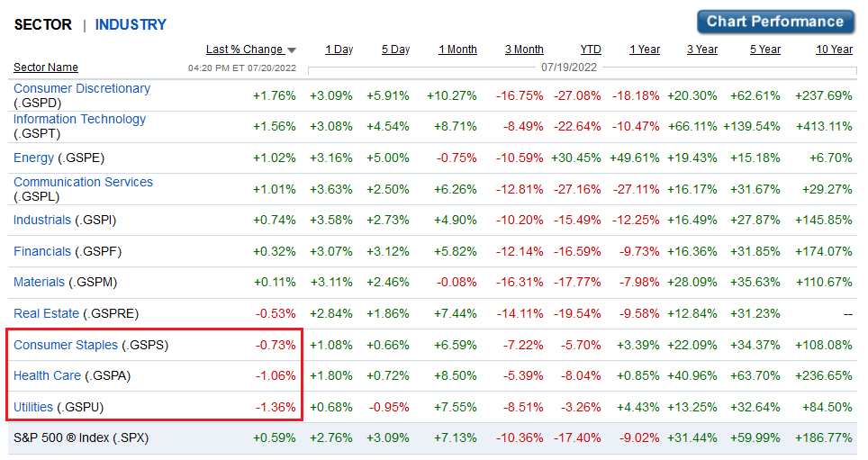Sort by 5 Day column
868x460 pixels.
coord(395,50)
